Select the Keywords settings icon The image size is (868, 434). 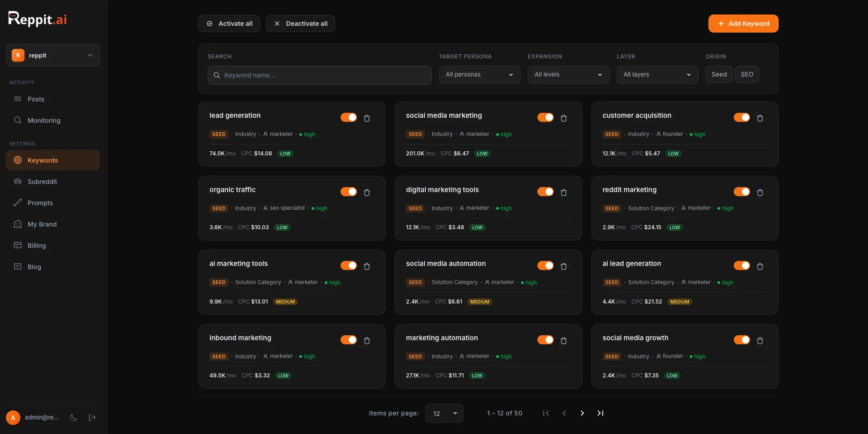pyautogui.click(x=17, y=160)
